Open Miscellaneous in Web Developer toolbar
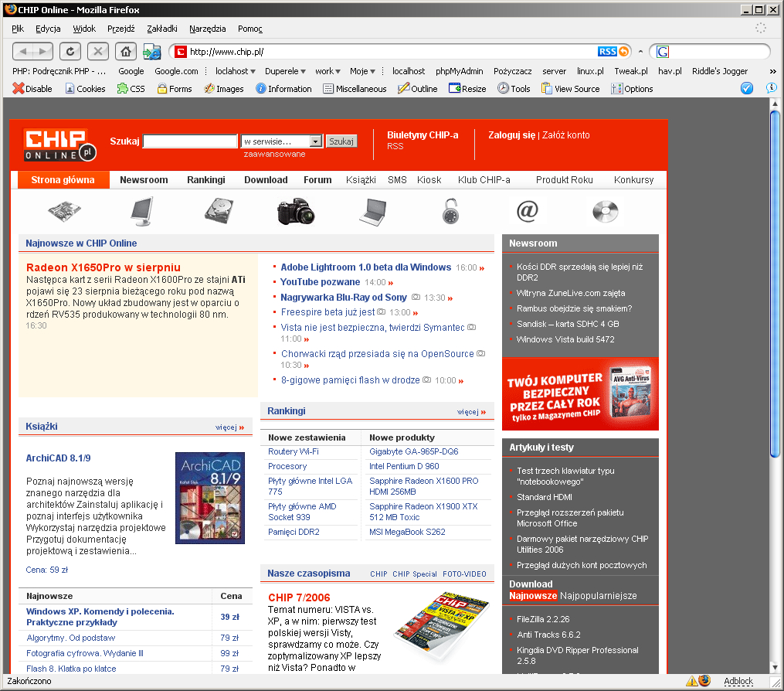The image size is (784, 691). [x=355, y=89]
